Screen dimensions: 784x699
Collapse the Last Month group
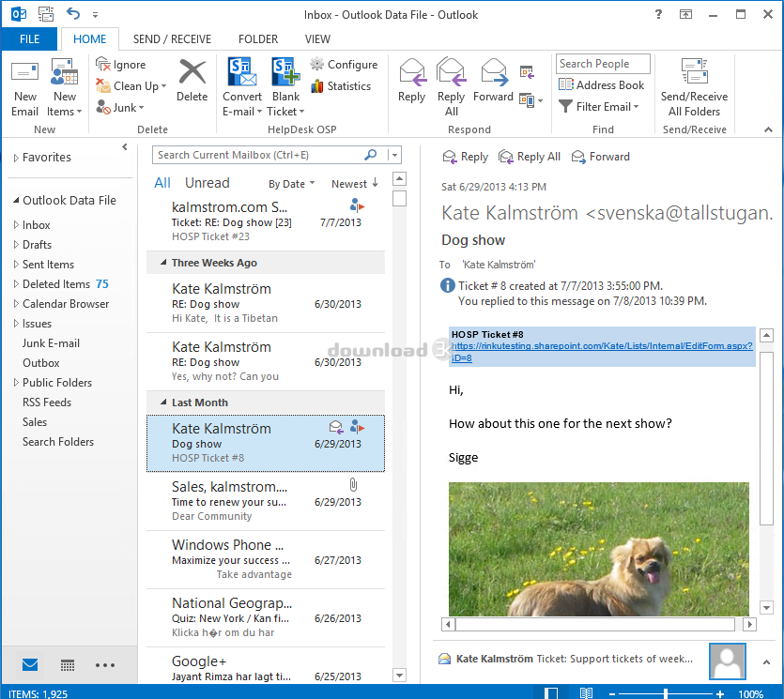coord(163,403)
